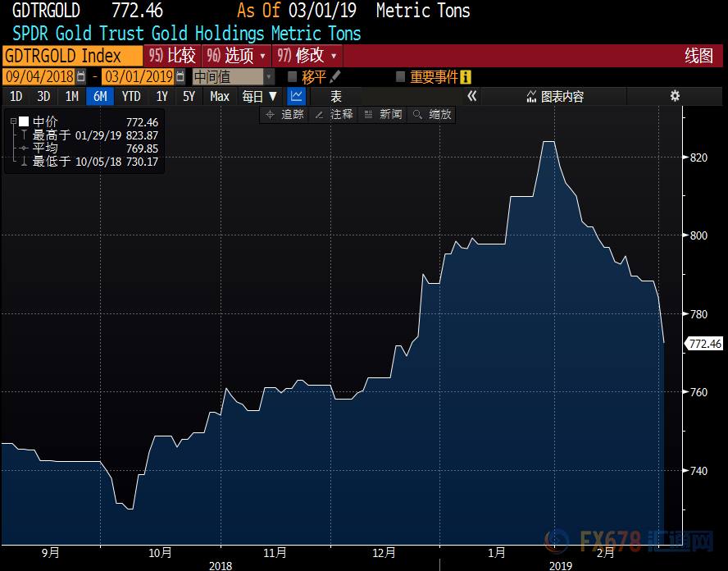Enable the 移平 checkbox
728x571 pixels.
click(293, 76)
